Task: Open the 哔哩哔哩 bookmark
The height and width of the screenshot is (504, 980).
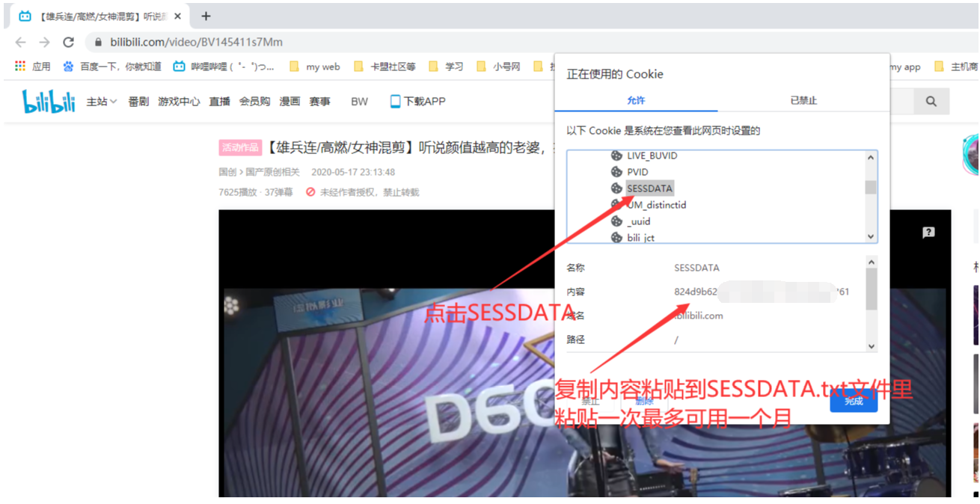Action: (224, 67)
